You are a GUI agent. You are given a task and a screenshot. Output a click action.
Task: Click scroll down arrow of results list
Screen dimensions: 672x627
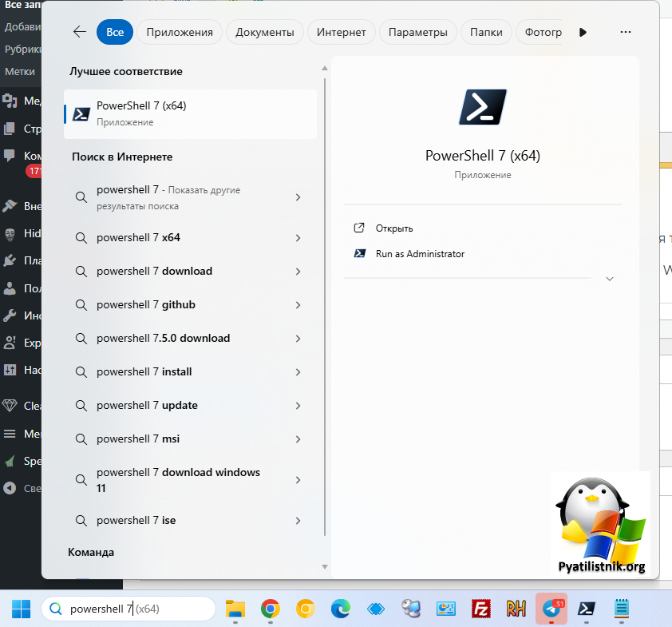click(x=325, y=567)
